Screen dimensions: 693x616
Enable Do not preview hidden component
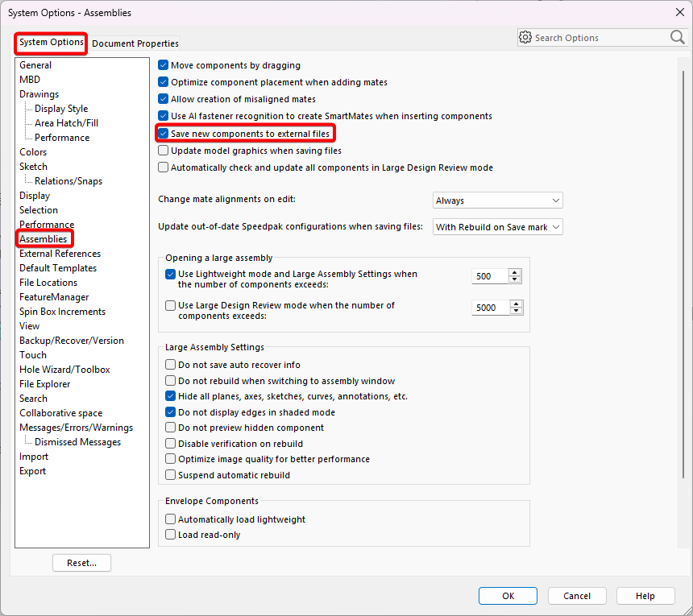[x=170, y=428]
